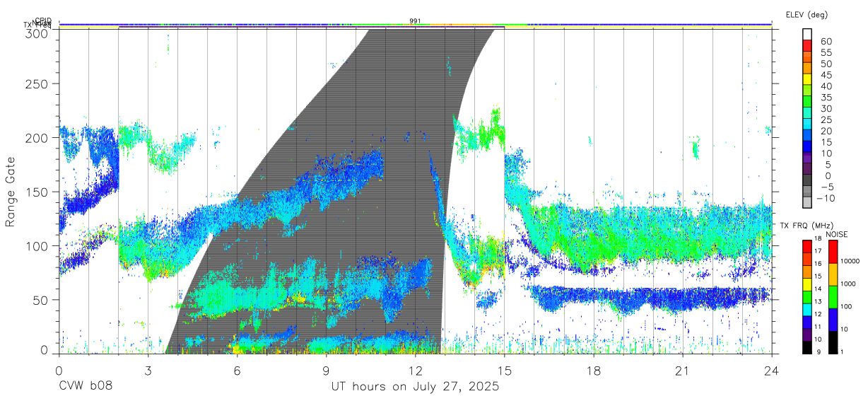Screen dimensions: 868x401
Task: Select the green 13–14 MHz frequency swatch
Action: click(807, 296)
